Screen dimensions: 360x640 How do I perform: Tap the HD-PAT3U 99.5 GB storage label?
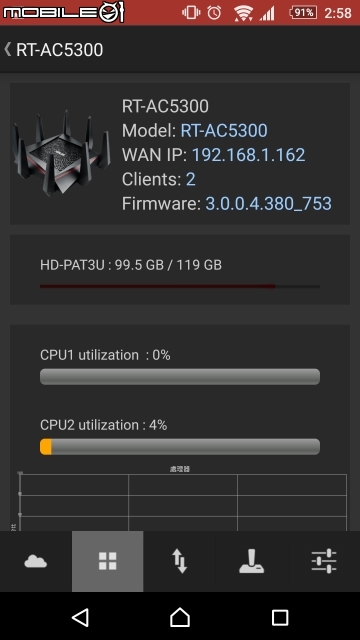131,265
